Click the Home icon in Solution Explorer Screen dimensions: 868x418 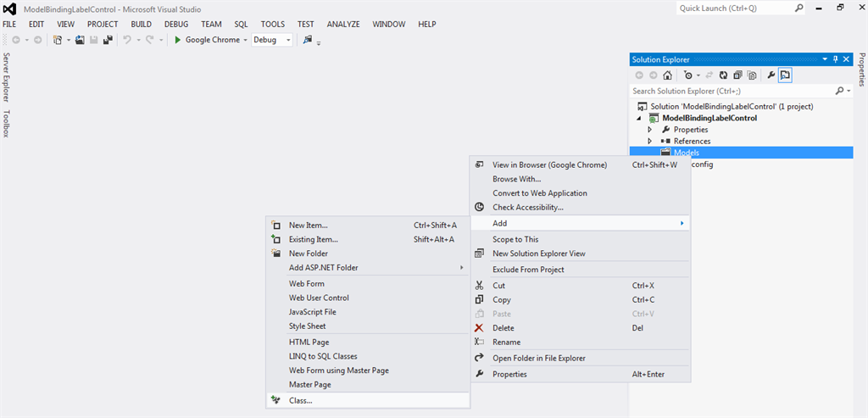(x=667, y=75)
